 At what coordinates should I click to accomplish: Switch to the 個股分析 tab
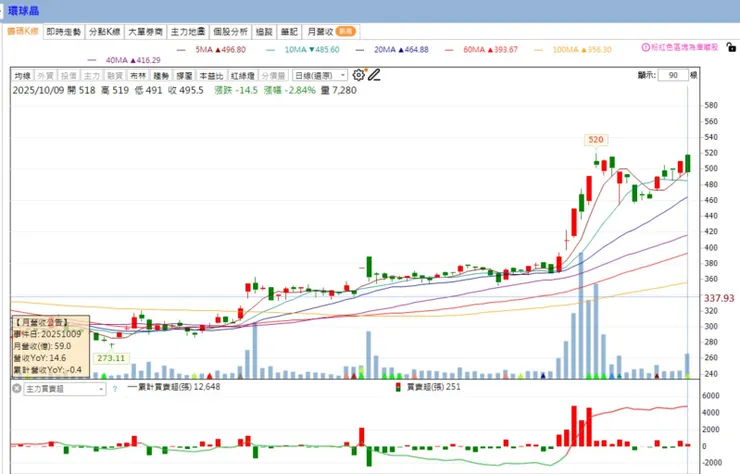click(230, 32)
